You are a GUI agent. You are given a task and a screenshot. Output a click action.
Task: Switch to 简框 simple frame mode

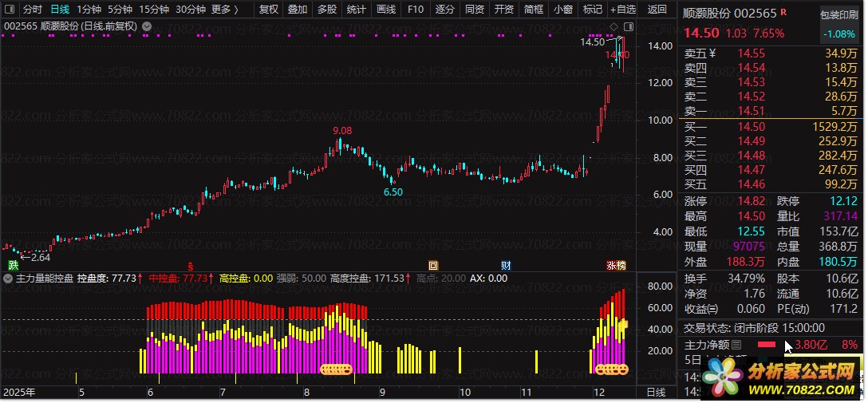click(x=533, y=10)
